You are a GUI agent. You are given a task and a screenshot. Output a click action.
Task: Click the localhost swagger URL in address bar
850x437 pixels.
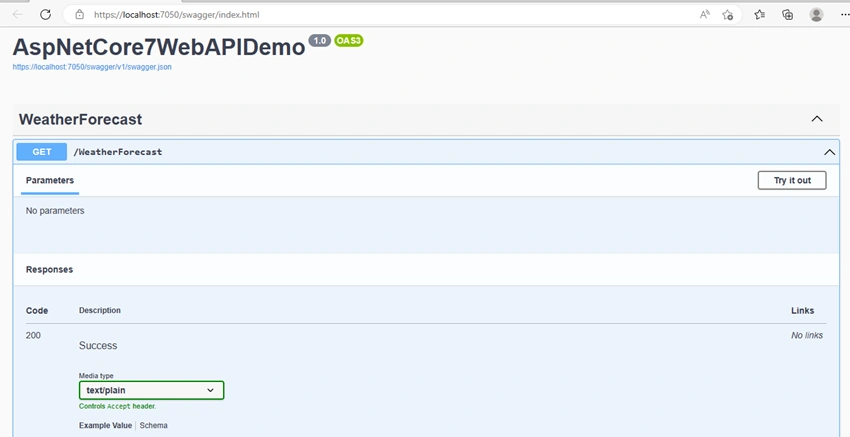pyautogui.click(x=177, y=15)
